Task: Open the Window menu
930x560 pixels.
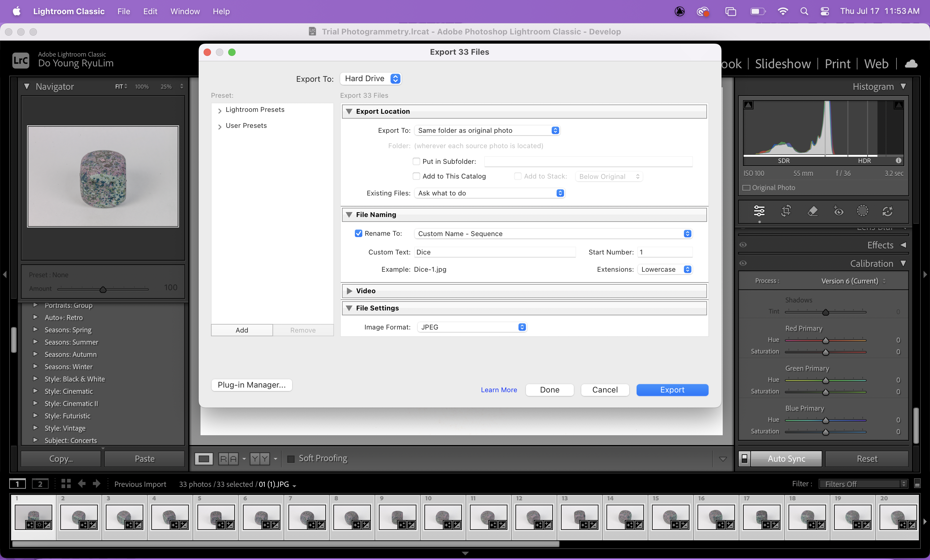Action: pos(185,11)
